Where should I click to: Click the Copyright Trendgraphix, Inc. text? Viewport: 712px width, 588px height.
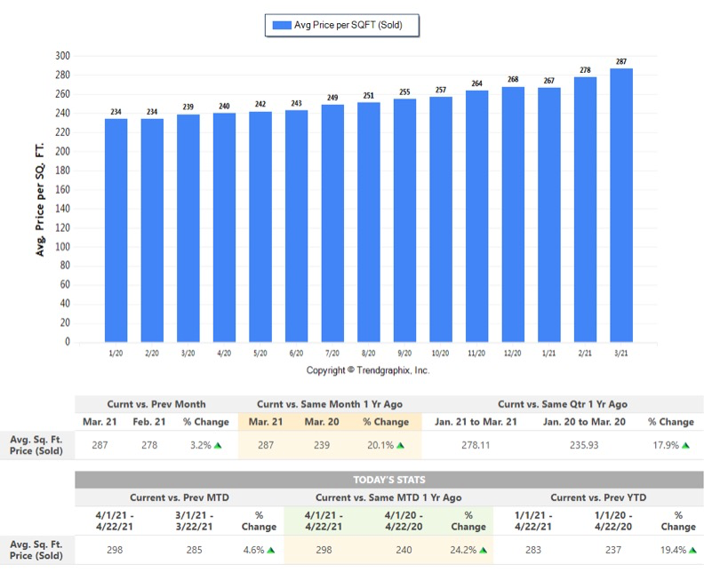368,370
